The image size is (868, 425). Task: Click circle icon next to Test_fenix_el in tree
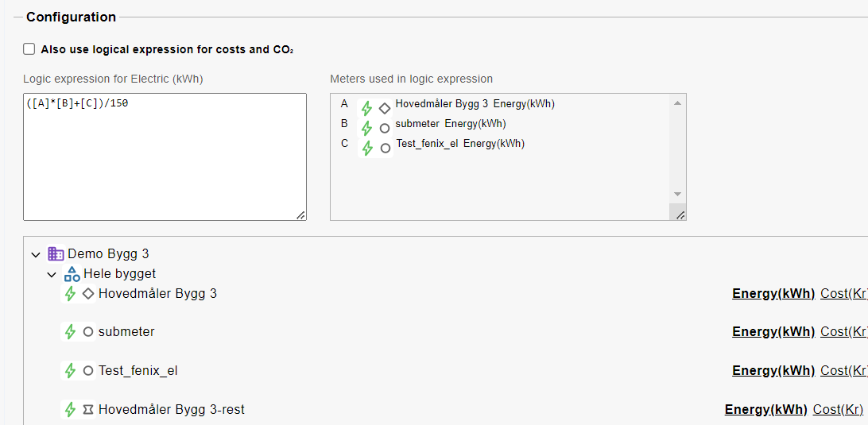87,371
